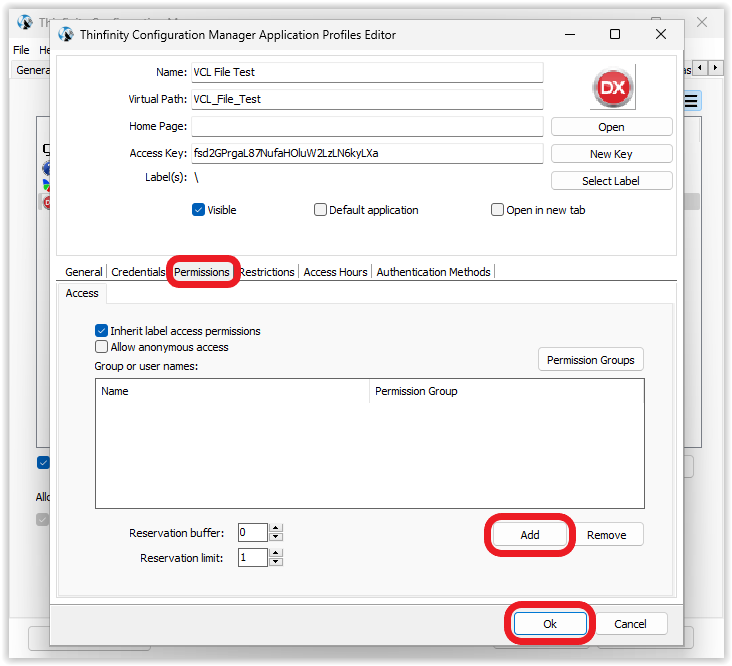Click the tab scroll right arrow in the background window
Viewport: 732px width, 666px height.
715,68
